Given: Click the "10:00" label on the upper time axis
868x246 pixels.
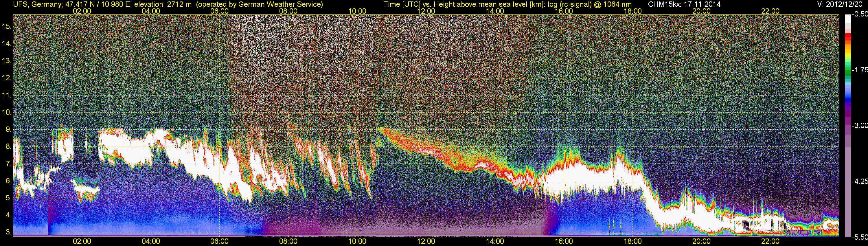Looking at the screenshot, I should [x=357, y=11].
